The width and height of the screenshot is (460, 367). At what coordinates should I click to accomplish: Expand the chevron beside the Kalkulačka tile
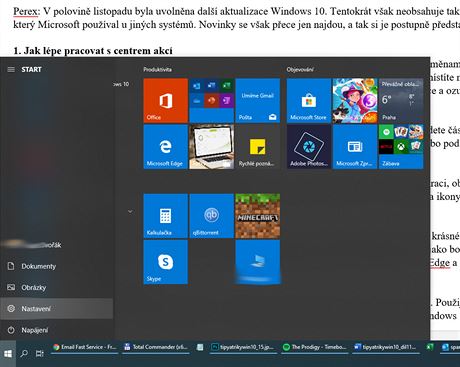(x=130, y=211)
